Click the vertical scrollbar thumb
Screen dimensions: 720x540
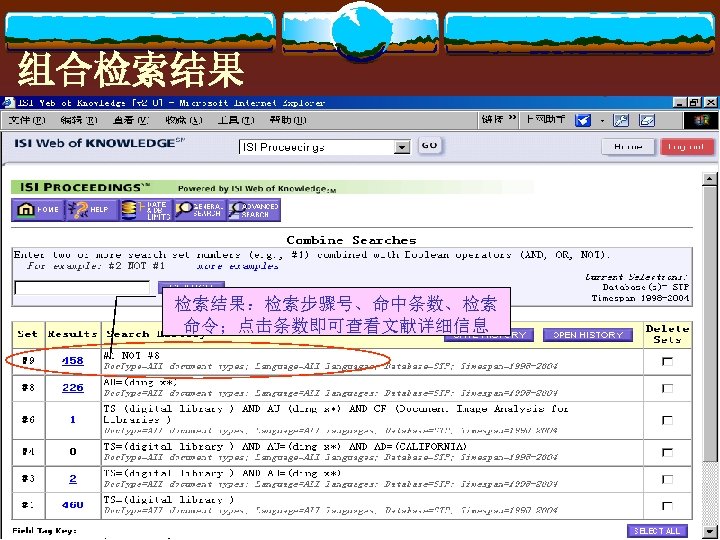click(709, 323)
